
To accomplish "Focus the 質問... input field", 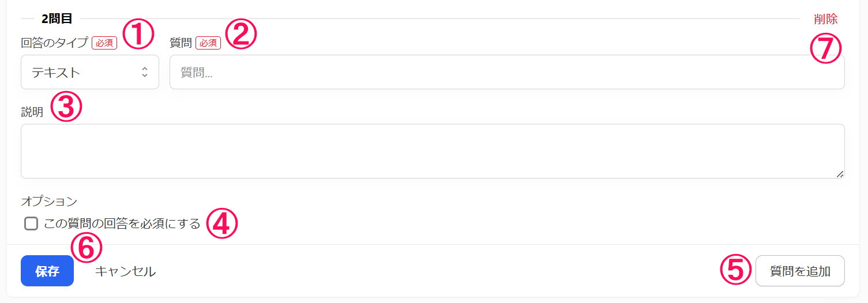I will (x=507, y=72).
